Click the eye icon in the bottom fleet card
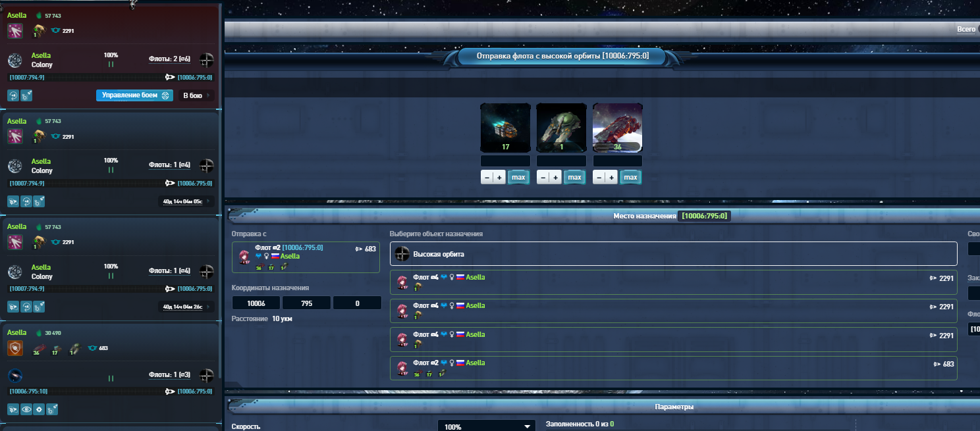The height and width of the screenshot is (431, 980). tap(26, 409)
